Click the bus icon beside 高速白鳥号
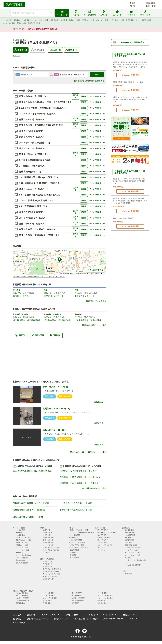This screenshot has width=162, height=644. [16, 171]
